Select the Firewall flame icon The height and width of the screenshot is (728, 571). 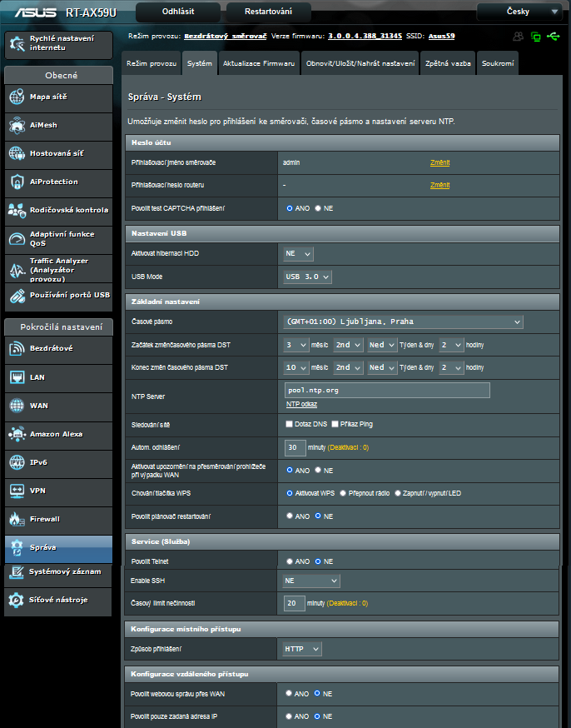tap(17, 520)
